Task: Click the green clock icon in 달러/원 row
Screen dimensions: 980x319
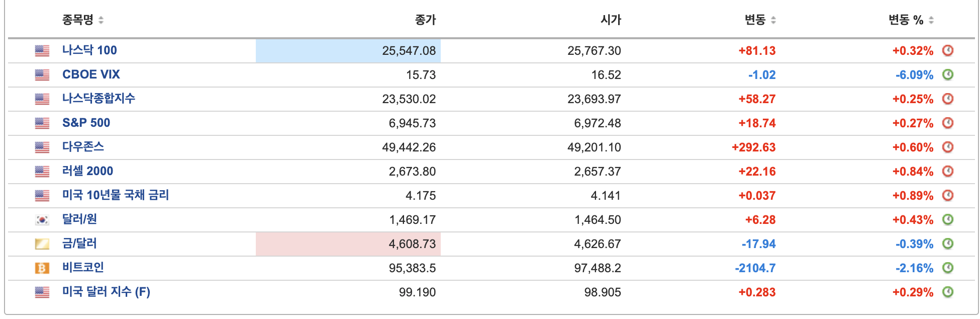Action: pyautogui.click(x=948, y=219)
